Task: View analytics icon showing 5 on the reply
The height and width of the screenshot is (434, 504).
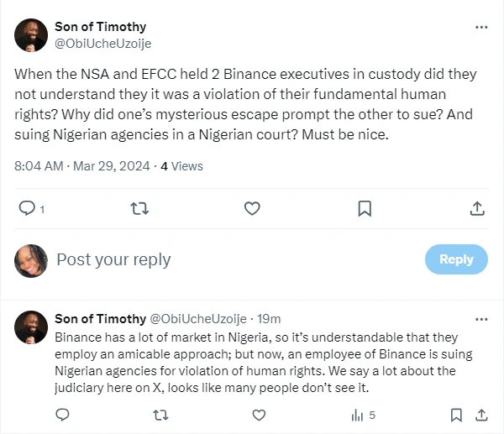Action: click(363, 416)
